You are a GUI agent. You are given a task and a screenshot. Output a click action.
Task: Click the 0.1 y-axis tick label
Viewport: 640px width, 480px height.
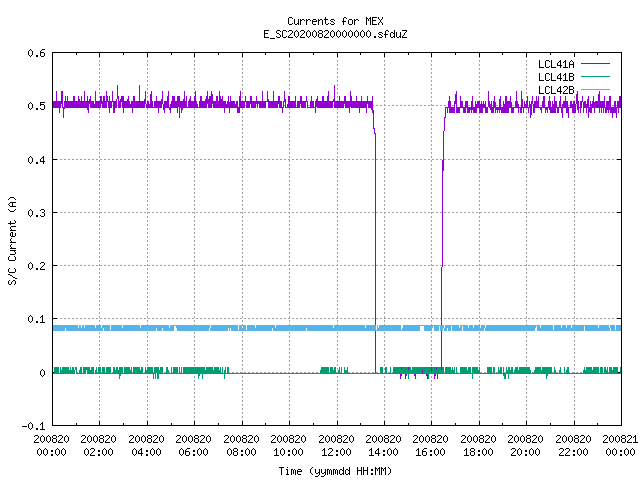(x=36, y=319)
